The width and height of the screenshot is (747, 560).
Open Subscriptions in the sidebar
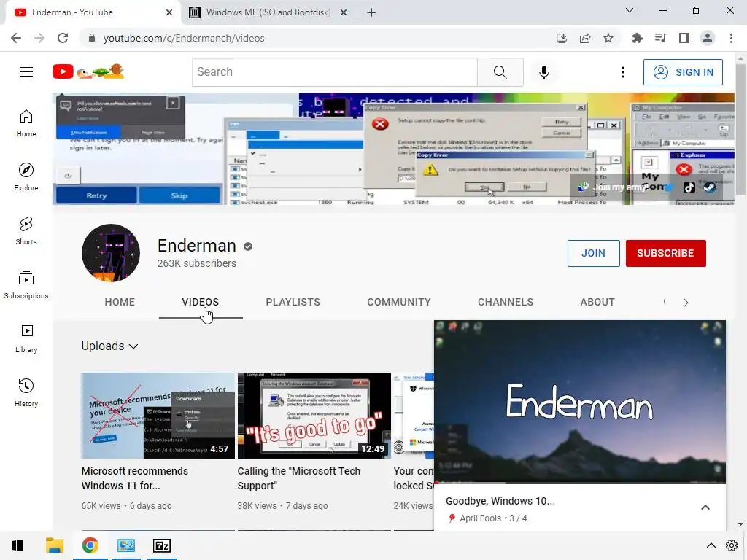click(26, 285)
